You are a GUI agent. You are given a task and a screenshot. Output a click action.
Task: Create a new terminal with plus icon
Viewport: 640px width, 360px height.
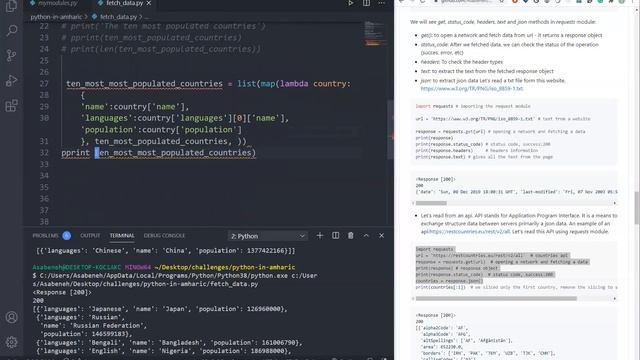click(320, 236)
